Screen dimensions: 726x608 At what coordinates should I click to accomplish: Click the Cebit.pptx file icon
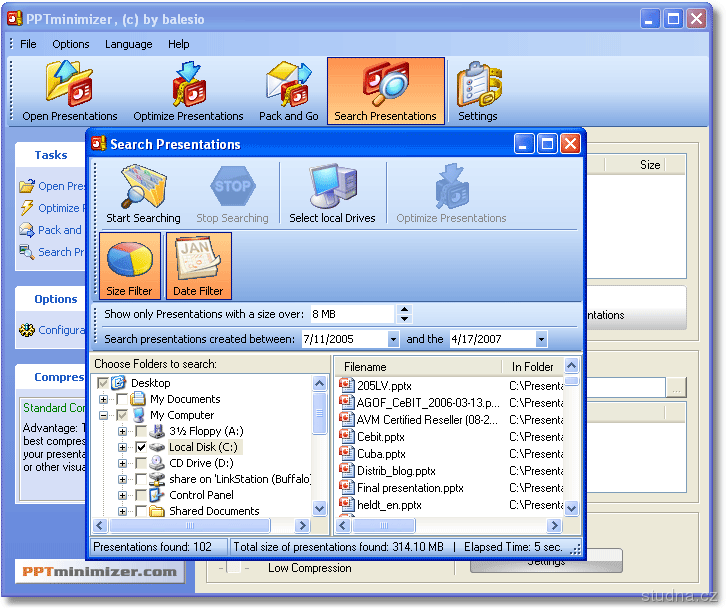point(346,436)
